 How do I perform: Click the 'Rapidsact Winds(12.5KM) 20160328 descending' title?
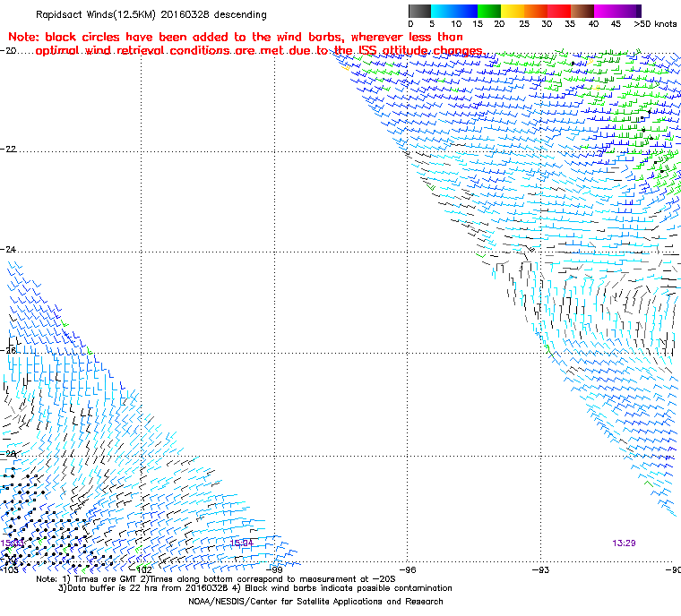point(151,14)
